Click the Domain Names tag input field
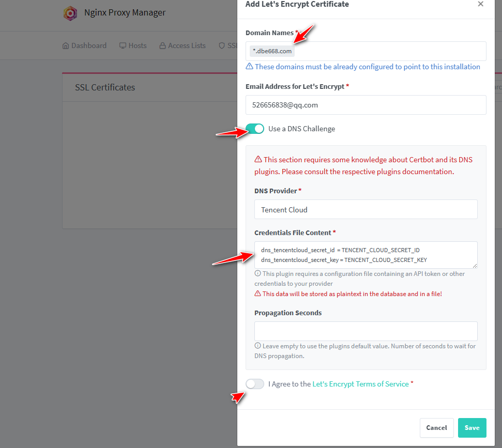Image resolution: width=502 pixels, height=448 pixels. [366, 51]
